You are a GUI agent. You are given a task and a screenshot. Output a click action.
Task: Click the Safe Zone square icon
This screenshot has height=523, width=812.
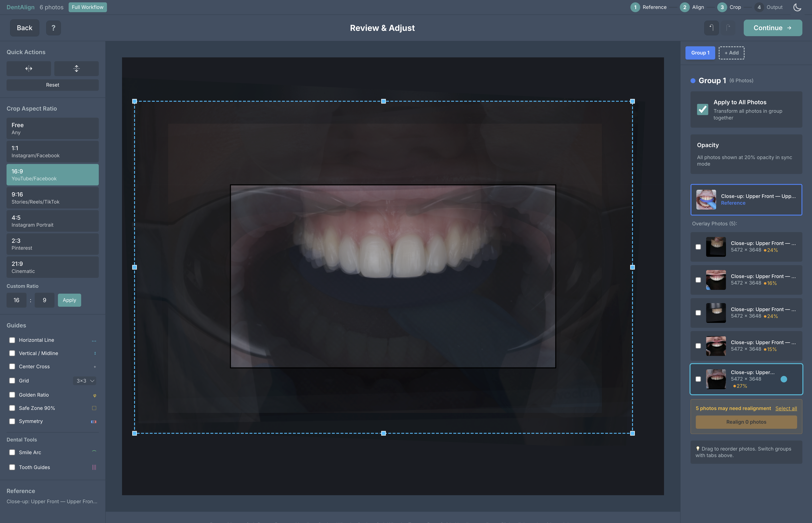(x=94, y=408)
